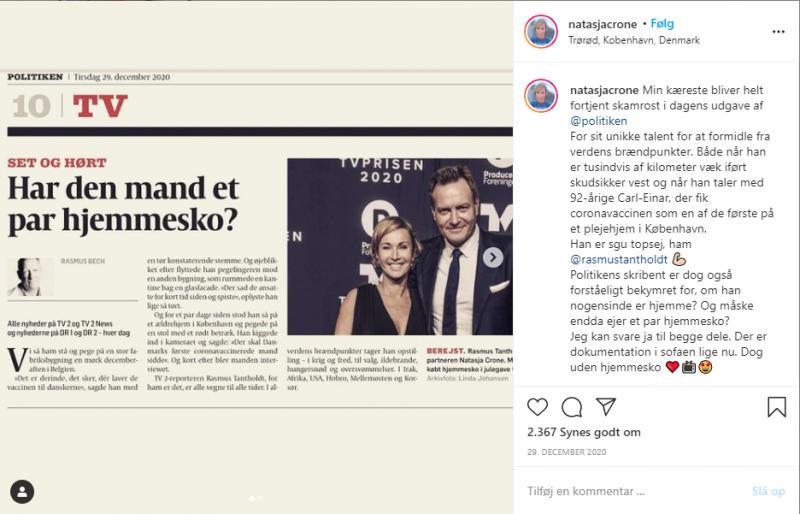Screen dimensions: 800x514
Task: Click natasjacrone username in header
Action: pyautogui.click(x=603, y=24)
